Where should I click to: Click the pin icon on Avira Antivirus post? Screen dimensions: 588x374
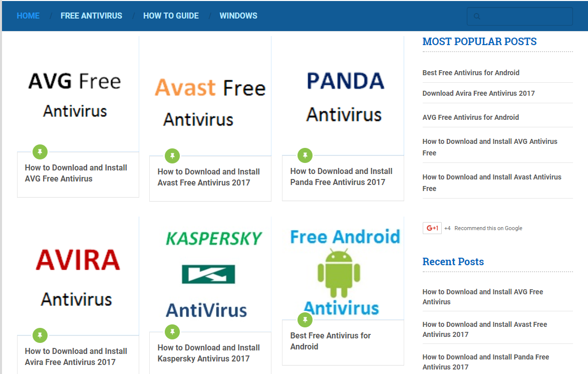[40, 335]
